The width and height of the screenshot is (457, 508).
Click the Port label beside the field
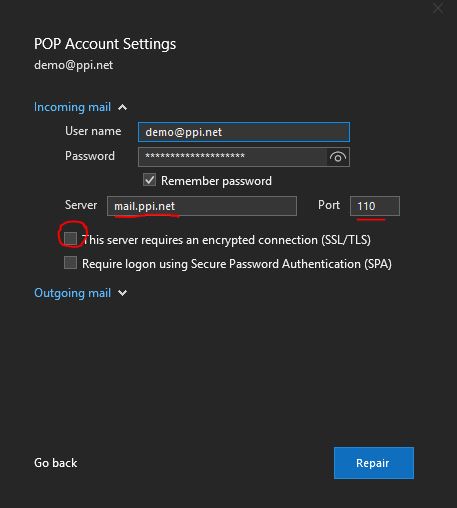pyautogui.click(x=329, y=205)
